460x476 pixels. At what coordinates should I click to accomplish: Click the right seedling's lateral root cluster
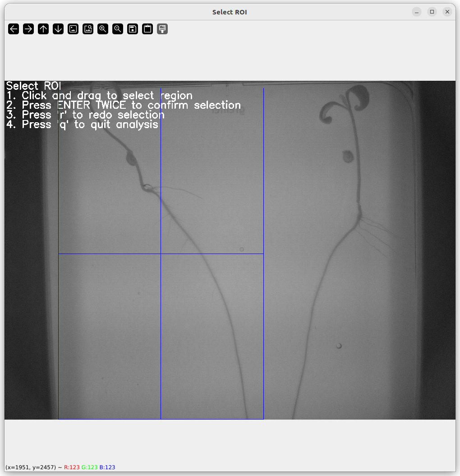click(x=371, y=228)
